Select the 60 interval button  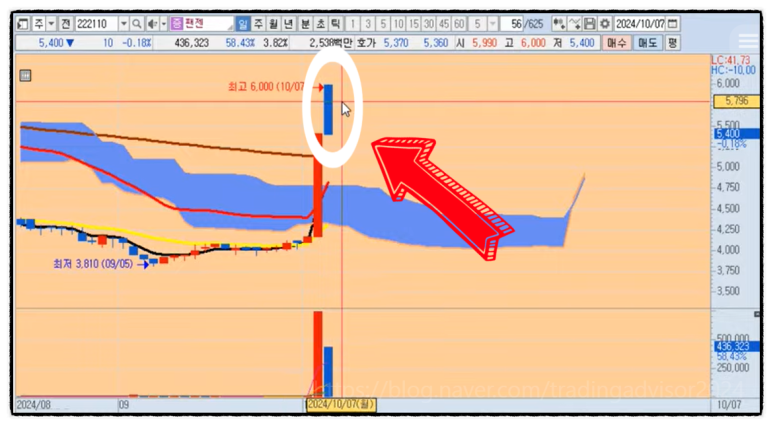click(x=459, y=24)
